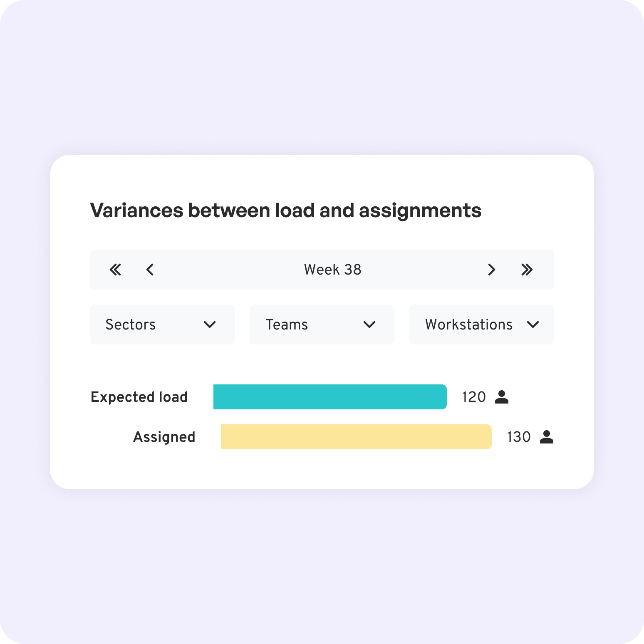Click the person icon beside 120
The height and width of the screenshot is (644, 644).
tap(502, 397)
